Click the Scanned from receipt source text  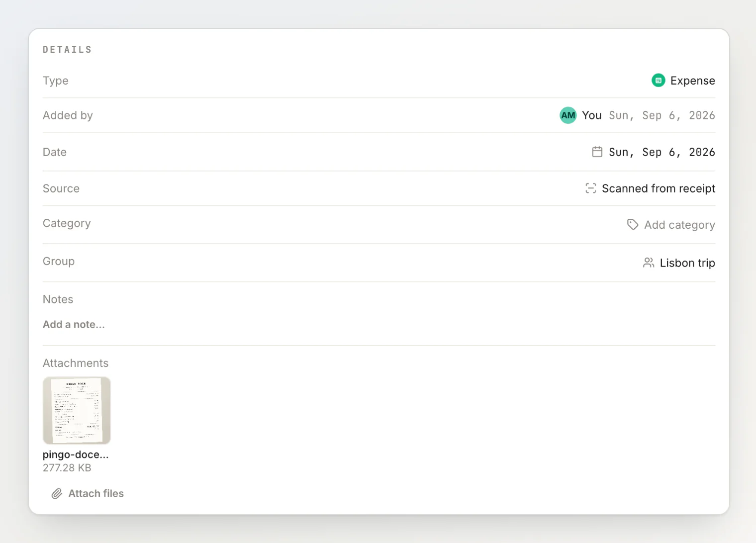click(659, 188)
